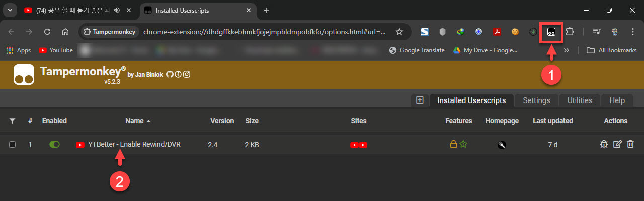Click the cookie extension icon

click(x=515, y=32)
